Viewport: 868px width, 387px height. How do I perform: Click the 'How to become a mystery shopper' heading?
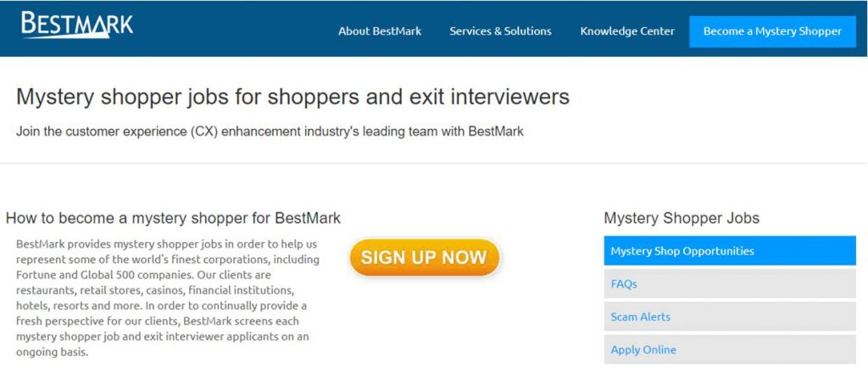point(173,218)
